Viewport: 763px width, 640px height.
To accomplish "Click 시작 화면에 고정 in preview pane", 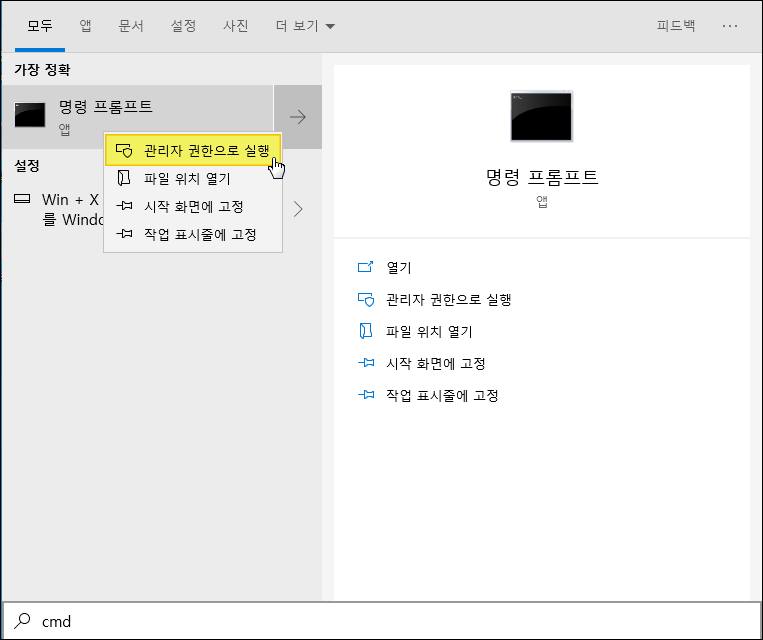I will (436, 364).
